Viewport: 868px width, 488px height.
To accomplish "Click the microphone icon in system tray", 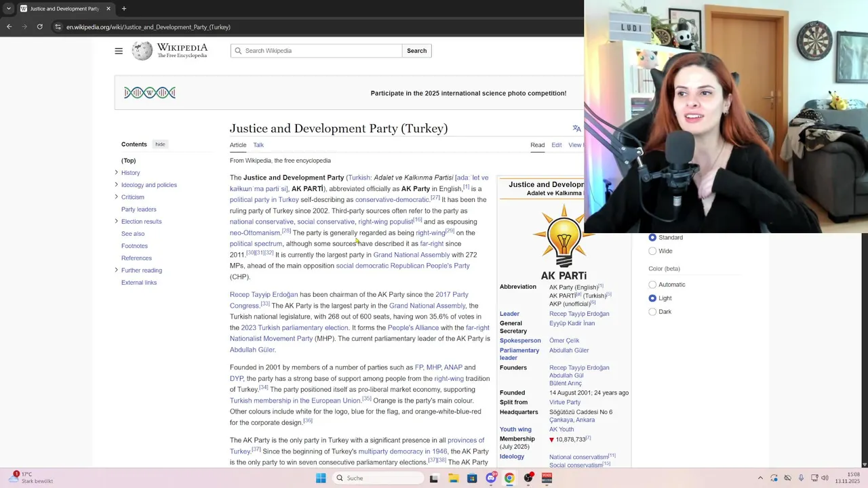I will (801, 478).
